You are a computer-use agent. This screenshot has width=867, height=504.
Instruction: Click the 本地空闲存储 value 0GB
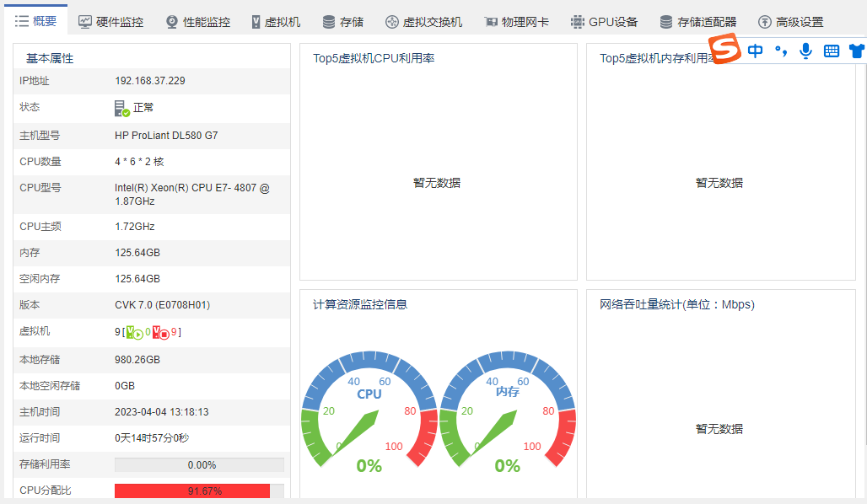coord(125,386)
